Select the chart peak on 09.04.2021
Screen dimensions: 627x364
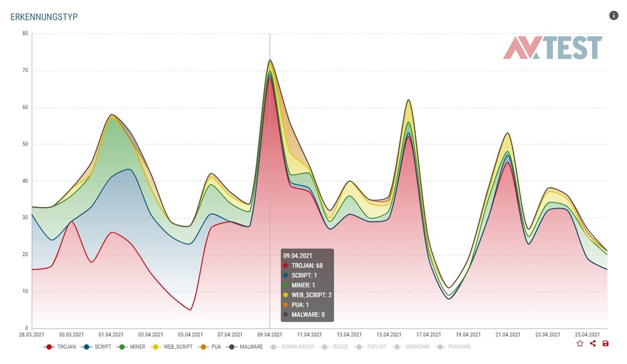point(269,60)
